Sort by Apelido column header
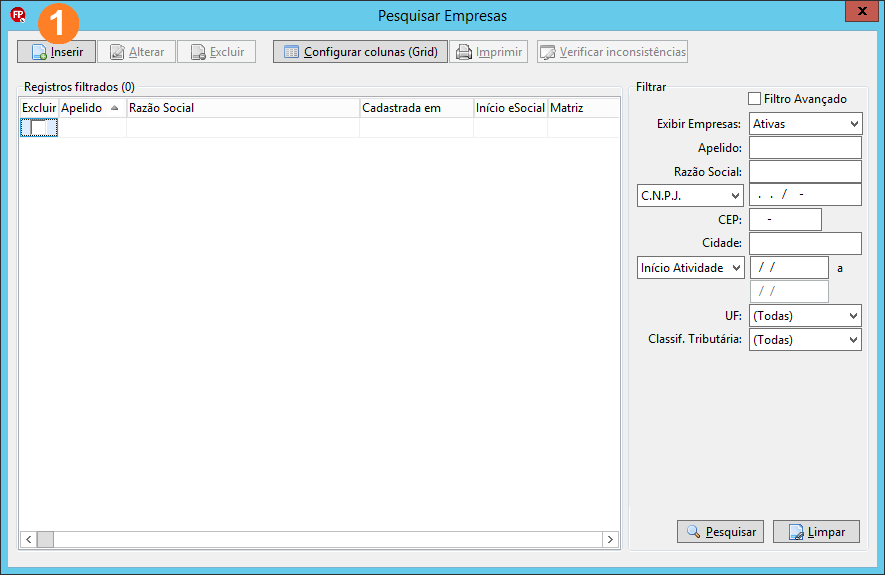The image size is (885, 575). click(92, 108)
